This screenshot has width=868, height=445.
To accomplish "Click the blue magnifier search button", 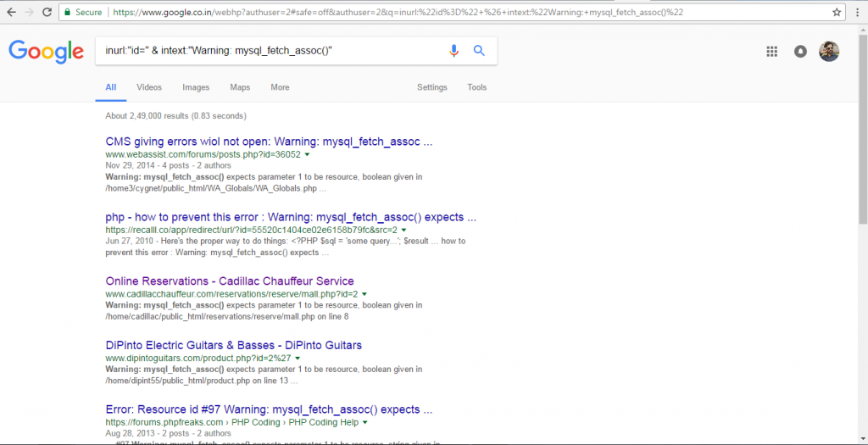I will point(480,51).
